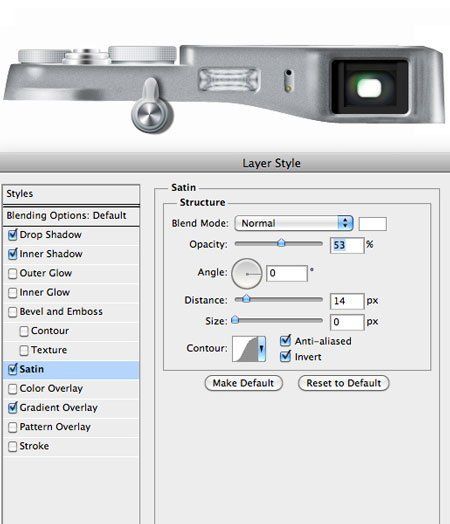Click the Angle value field
This screenshot has width=450, height=524.
[x=287, y=273]
